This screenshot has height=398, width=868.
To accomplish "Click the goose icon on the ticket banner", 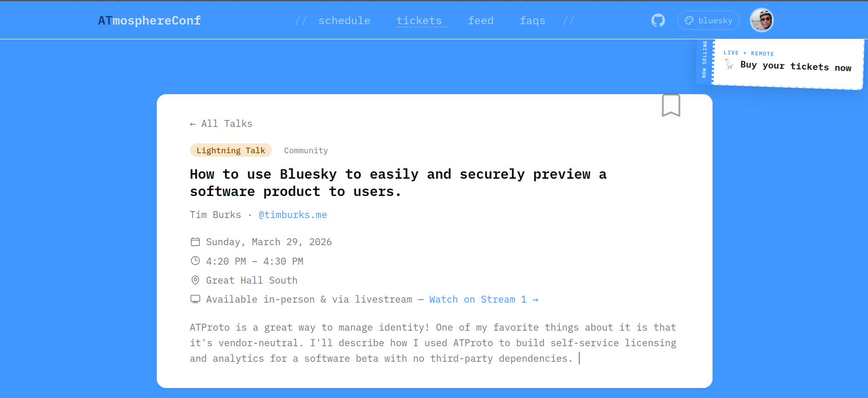I will point(729,64).
